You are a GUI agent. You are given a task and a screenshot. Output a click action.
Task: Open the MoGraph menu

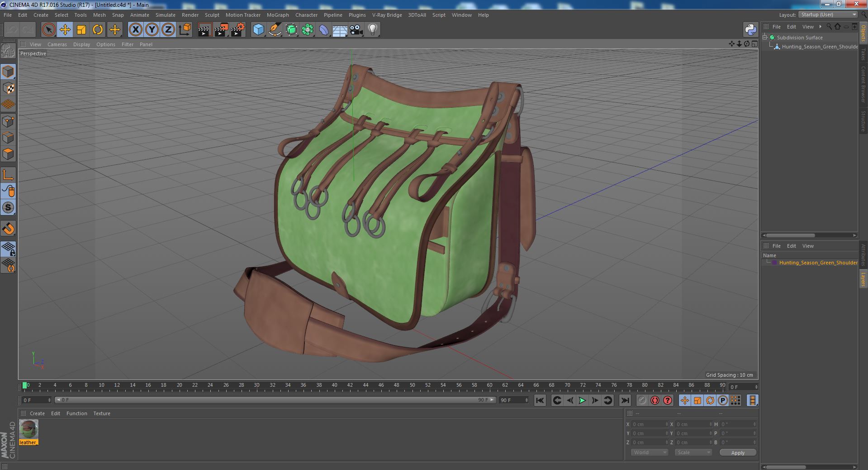(x=278, y=15)
